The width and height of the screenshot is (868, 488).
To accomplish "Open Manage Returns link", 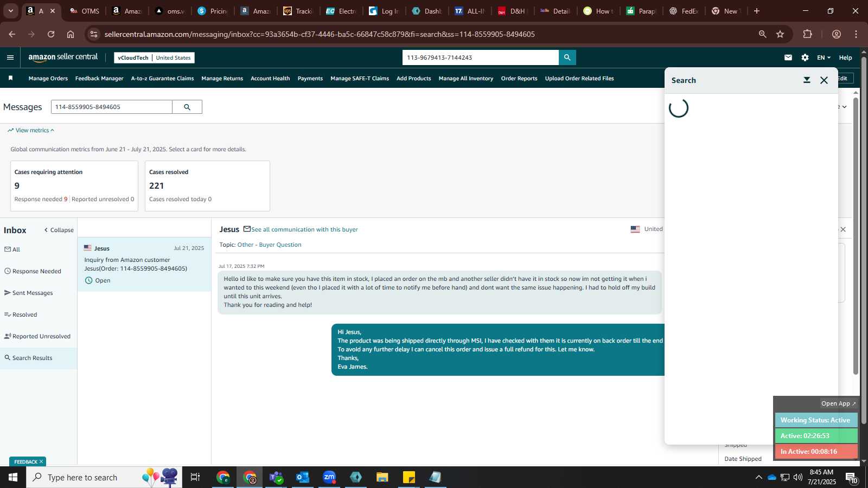I will click(x=222, y=78).
